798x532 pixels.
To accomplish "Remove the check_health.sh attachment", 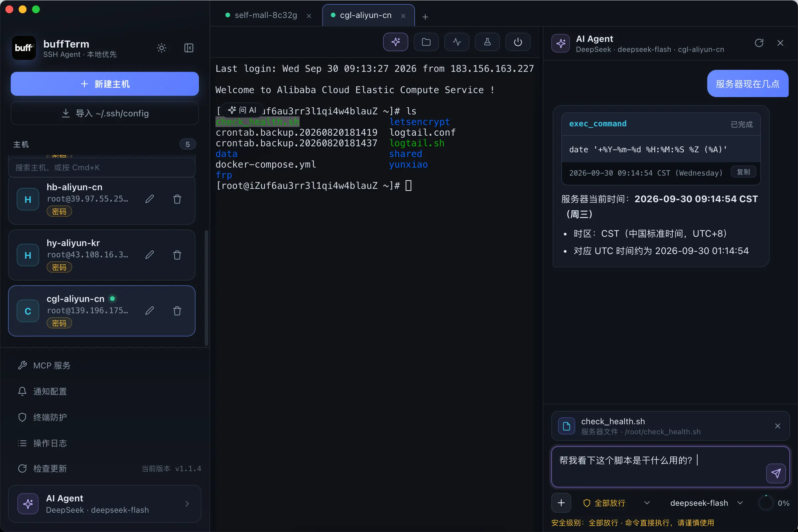I will click(x=778, y=426).
